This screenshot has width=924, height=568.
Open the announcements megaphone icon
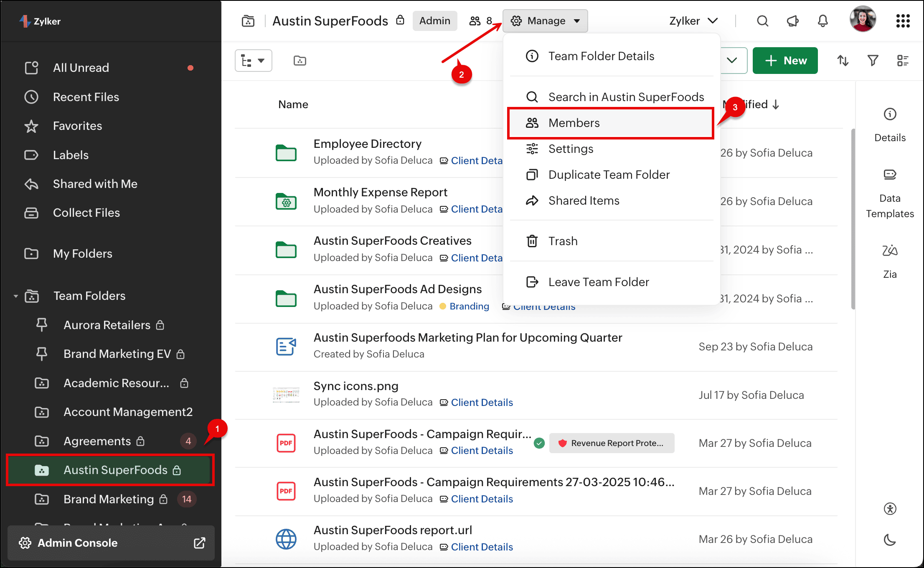click(792, 21)
